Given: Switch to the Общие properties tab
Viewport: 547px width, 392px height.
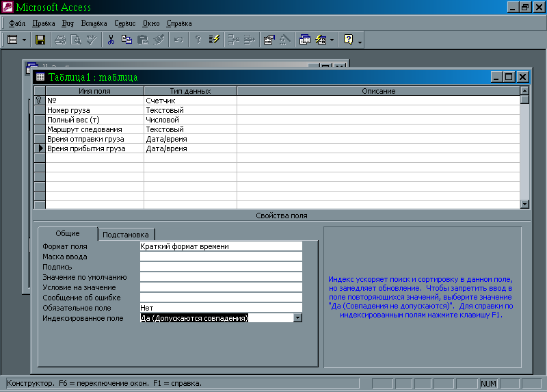Looking at the screenshot, I should (68, 233).
